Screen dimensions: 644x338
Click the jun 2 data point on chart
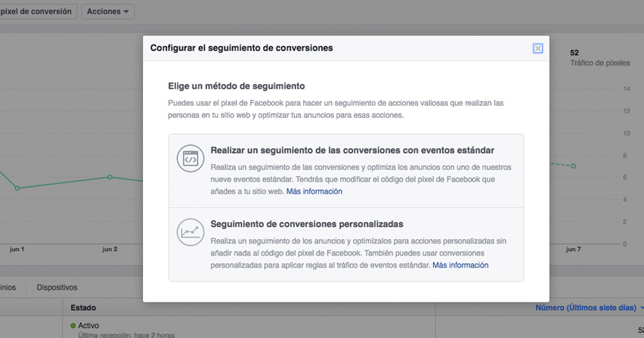click(x=110, y=177)
